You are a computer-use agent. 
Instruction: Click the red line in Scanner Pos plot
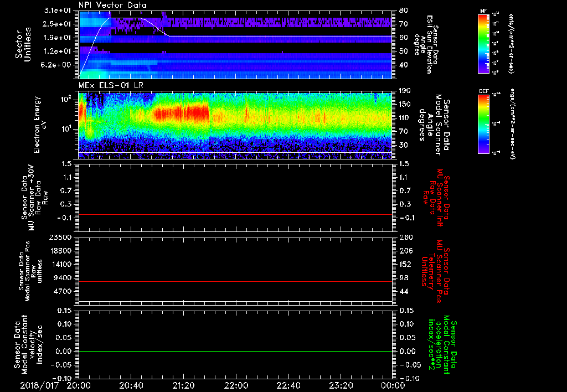235,281
